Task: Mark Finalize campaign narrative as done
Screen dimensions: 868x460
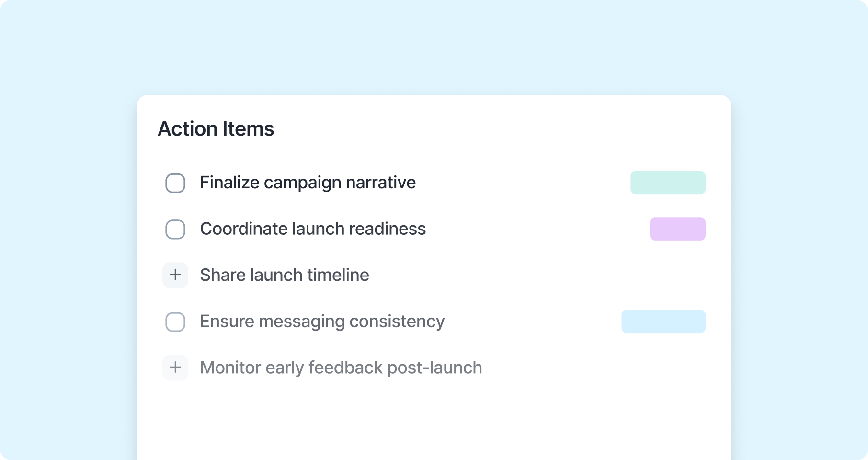Action: coord(175,183)
